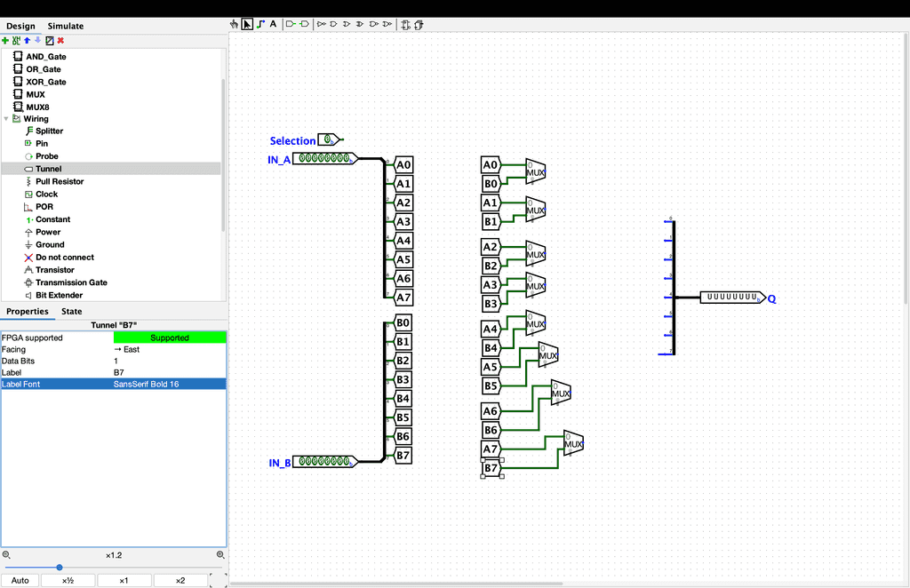
Task: Select MUX8 circuit in the tree
Action: pyautogui.click(x=37, y=107)
